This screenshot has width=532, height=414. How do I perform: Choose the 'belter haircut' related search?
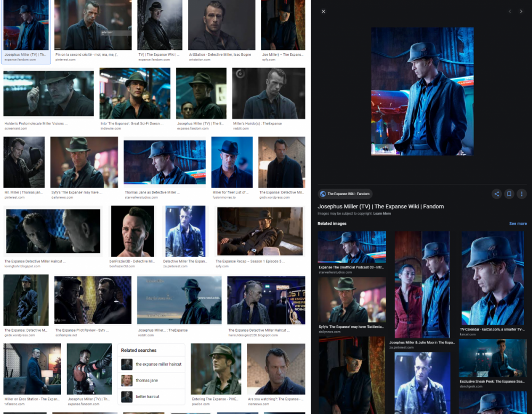[149, 396]
